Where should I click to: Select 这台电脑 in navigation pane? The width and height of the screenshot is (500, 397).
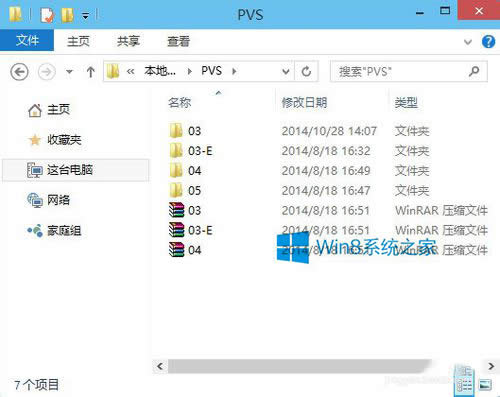click(x=76, y=170)
